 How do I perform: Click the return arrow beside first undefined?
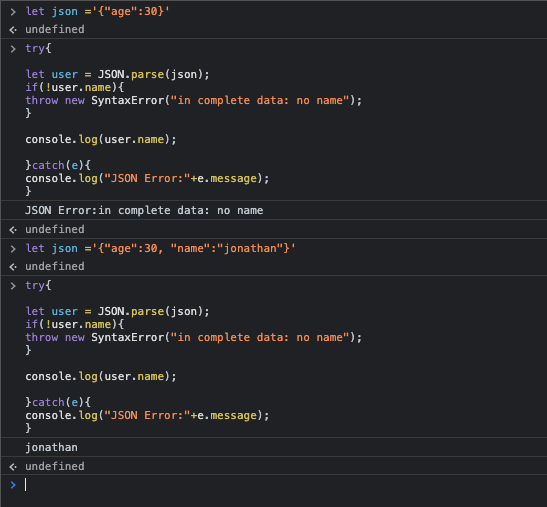pyautogui.click(x=13, y=30)
